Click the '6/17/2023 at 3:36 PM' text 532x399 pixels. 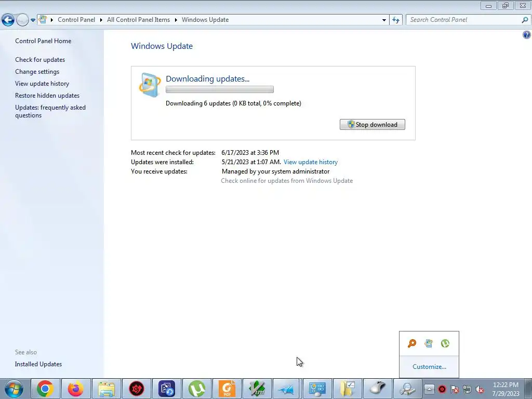(250, 153)
